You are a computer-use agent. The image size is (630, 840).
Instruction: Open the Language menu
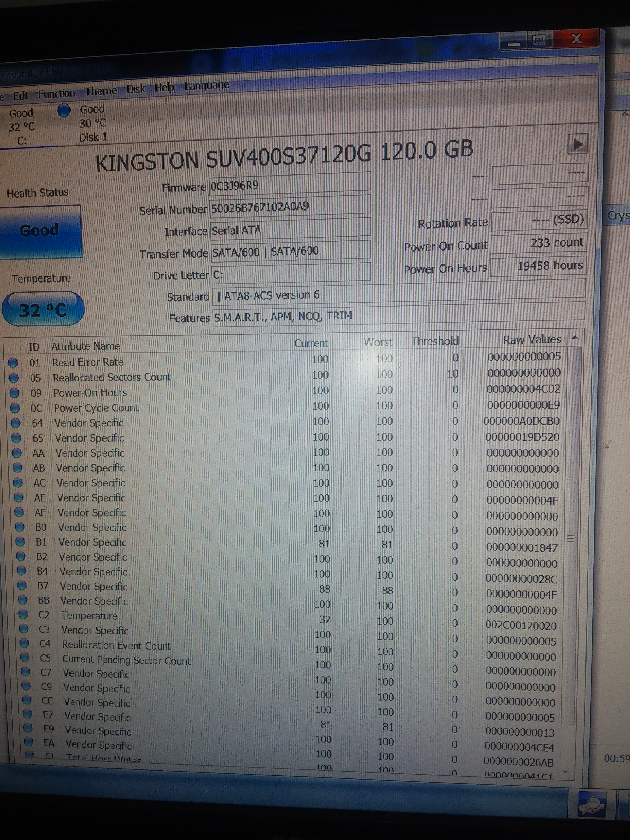point(207,85)
